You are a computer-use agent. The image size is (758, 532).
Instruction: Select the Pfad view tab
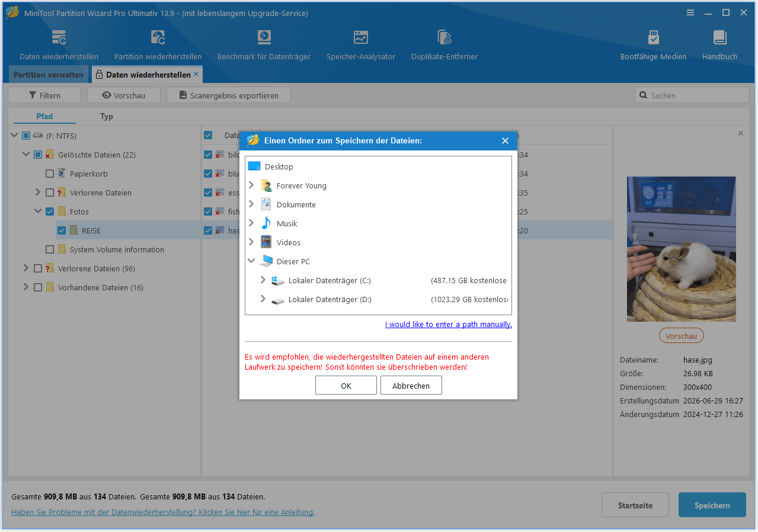(44, 117)
